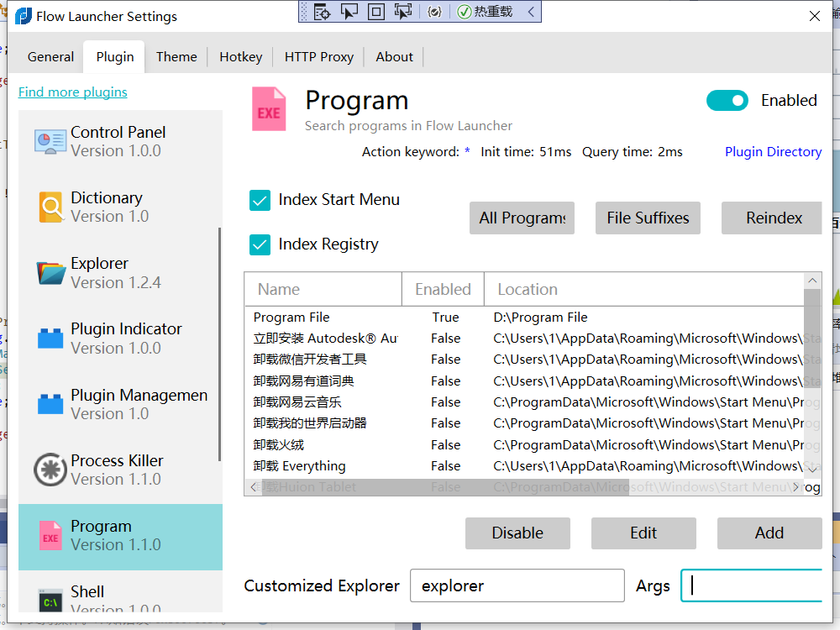Click table horizontal scroll left arrow
This screenshot has height=630, width=840.
254,487
